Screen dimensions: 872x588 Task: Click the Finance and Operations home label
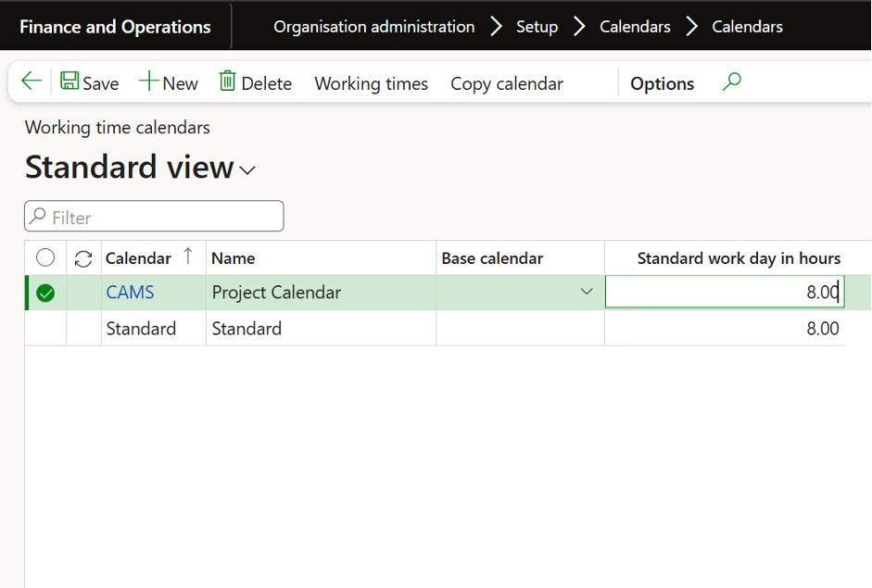click(115, 26)
